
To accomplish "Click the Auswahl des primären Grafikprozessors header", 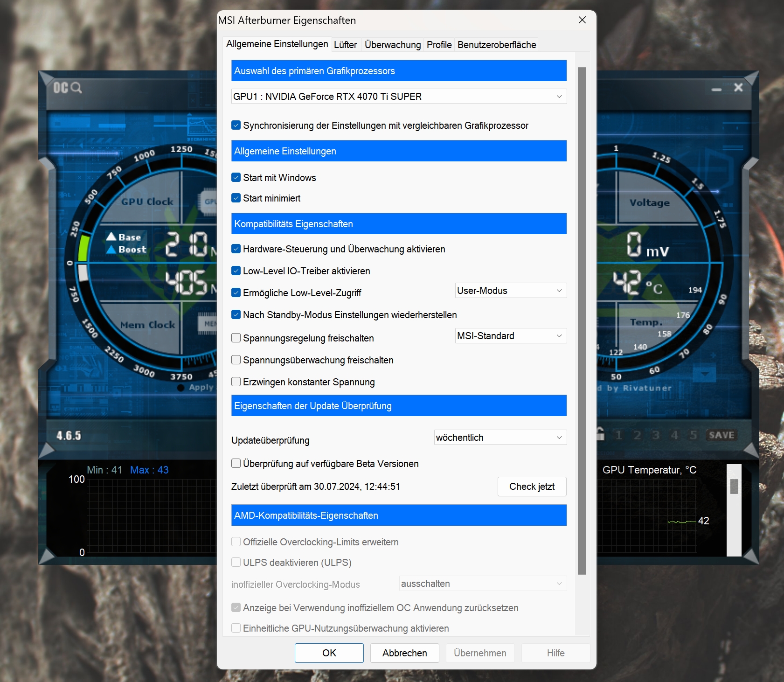I will (399, 70).
